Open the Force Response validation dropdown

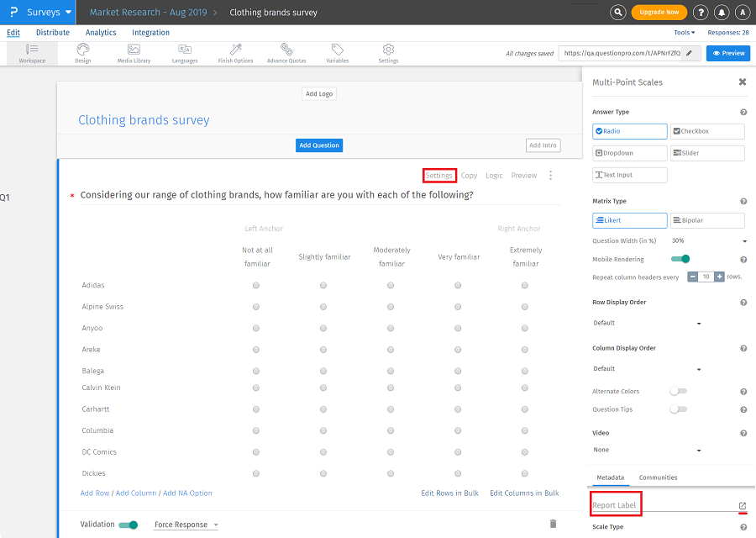click(186, 525)
